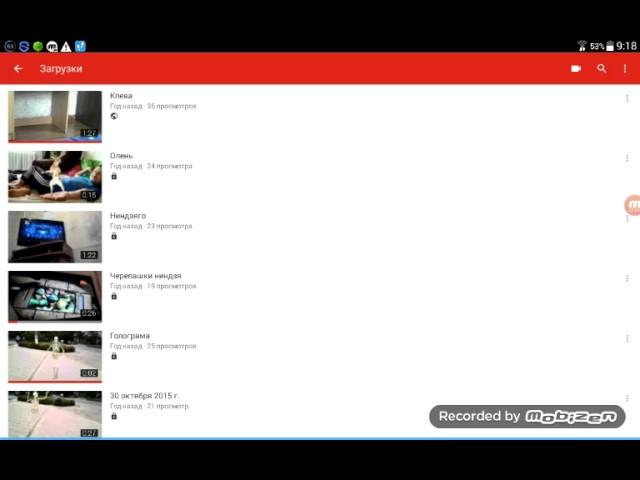
Task: Tap the search magnifier icon
Action: pos(601,69)
